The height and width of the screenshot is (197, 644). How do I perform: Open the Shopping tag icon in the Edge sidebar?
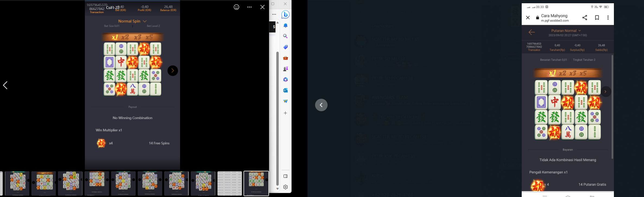[x=286, y=47]
